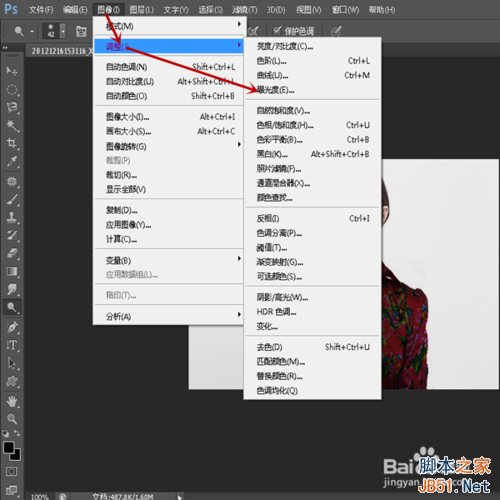Viewport: 500px width, 500px height.
Task: Toggle tablet pressure control icon
Action: coord(336,31)
